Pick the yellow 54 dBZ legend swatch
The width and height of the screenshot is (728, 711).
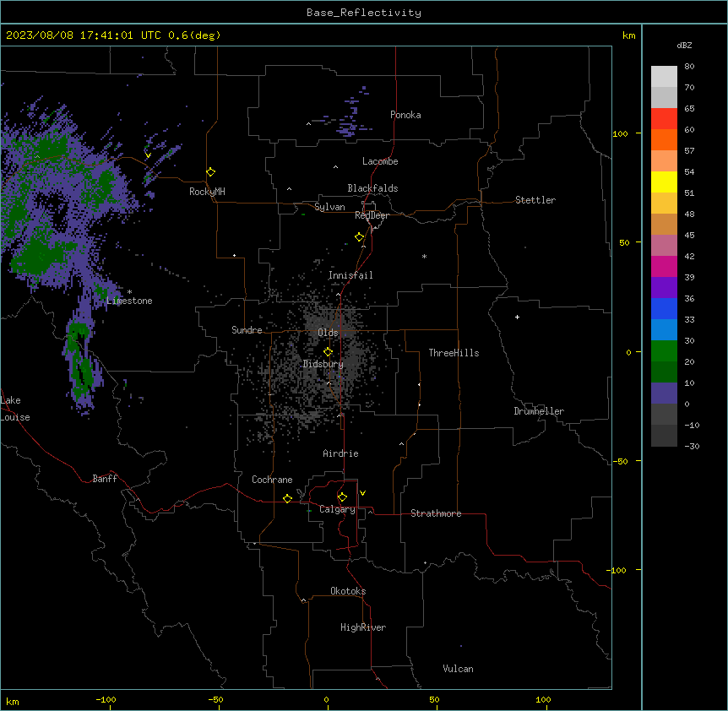click(664, 182)
